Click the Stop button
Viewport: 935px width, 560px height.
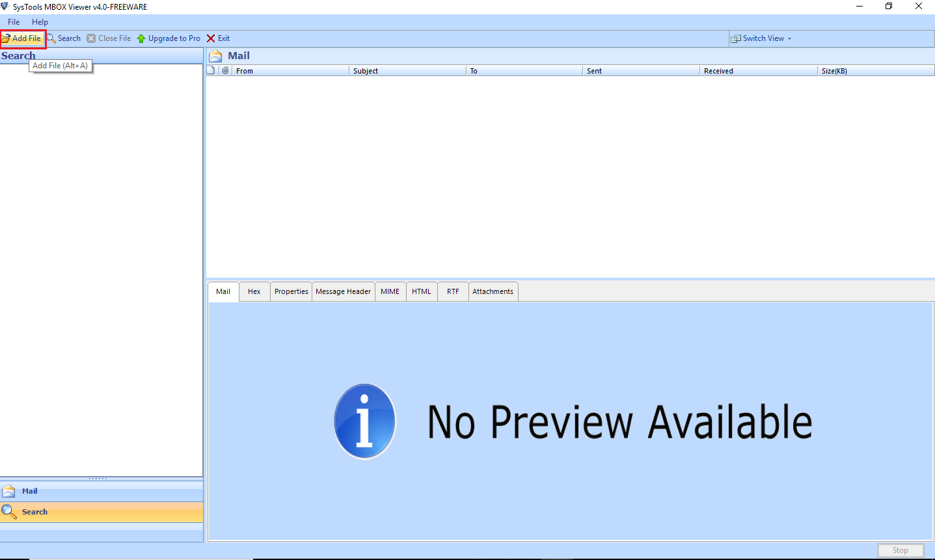(900, 550)
